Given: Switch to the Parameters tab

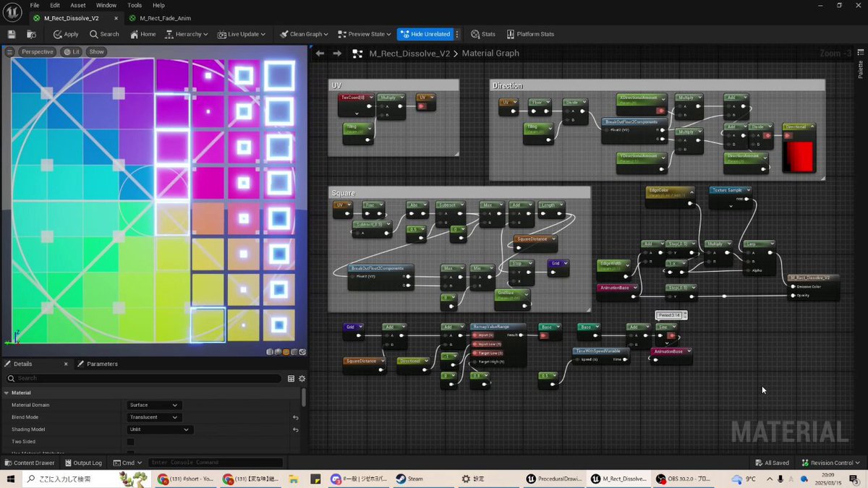Looking at the screenshot, I should [x=98, y=364].
